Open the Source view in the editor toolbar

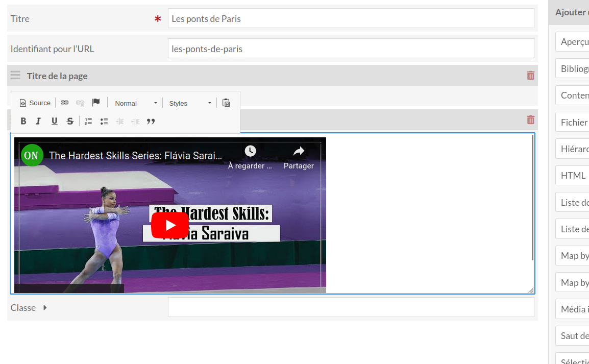35,103
